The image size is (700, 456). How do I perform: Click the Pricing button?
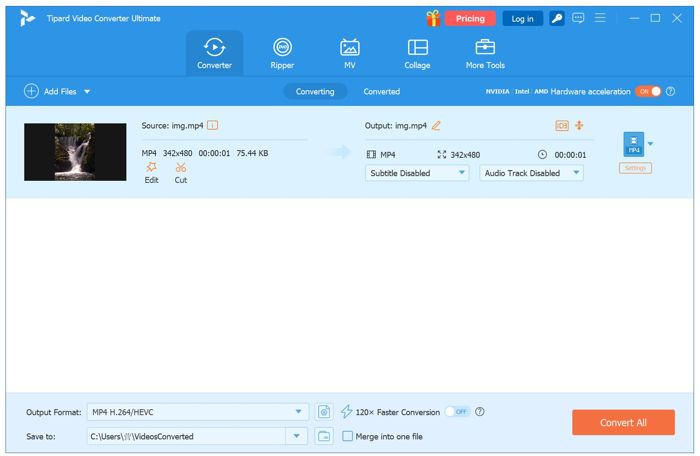point(470,18)
